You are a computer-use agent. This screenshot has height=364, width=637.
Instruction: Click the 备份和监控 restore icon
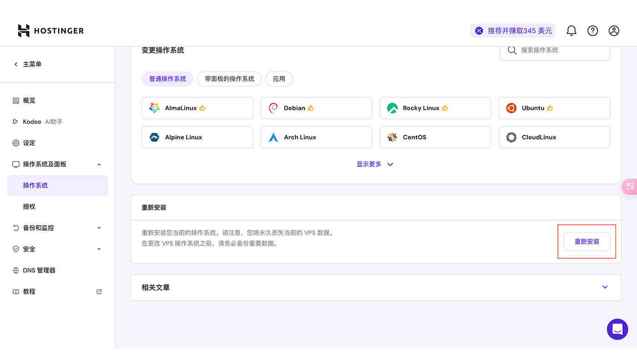click(16, 228)
